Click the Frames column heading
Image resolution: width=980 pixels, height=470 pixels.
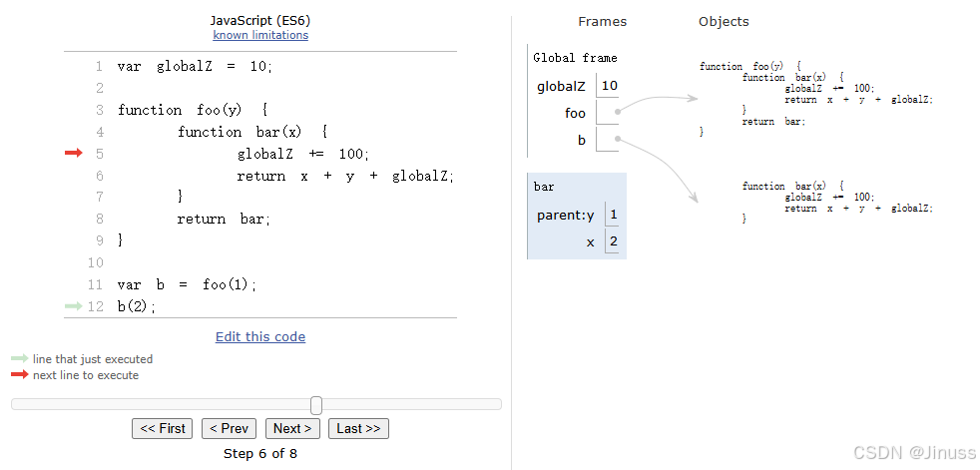pyautogui.click(x=602, y=22)
